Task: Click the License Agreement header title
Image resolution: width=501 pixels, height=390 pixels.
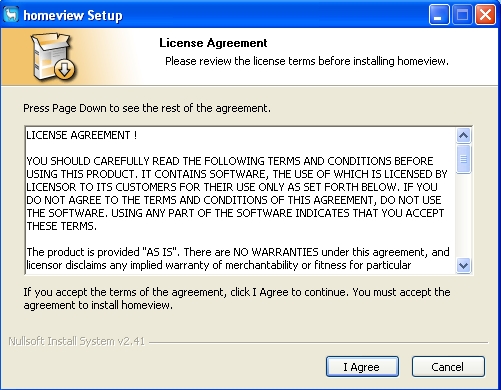Action: pyautogui.click(x=213, y=43)
